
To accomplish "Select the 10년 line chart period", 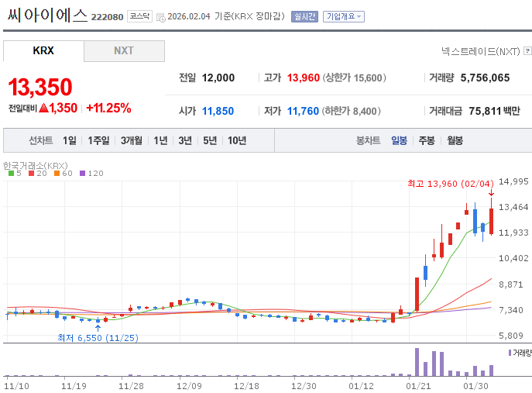I will click(237, 140).
